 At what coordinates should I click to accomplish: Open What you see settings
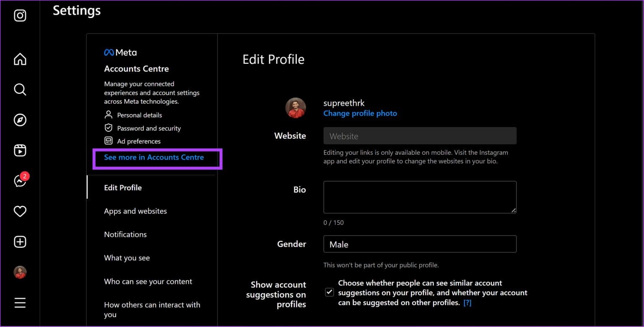click(x=127, y=258)
